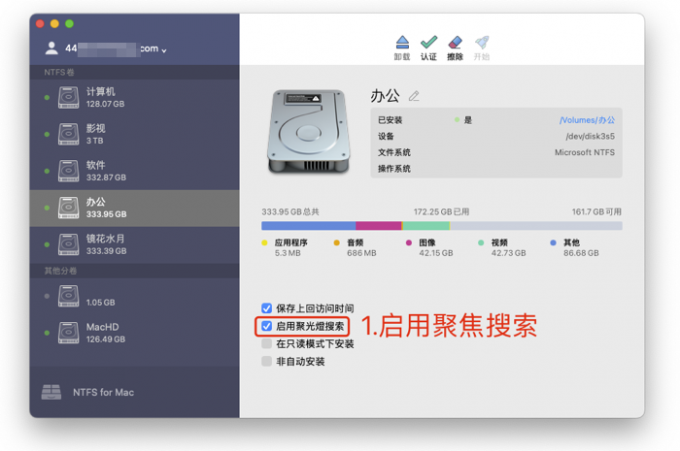Click the 影视 disk drive icon
This screenshot has height=451, width=680.
[x=69, y=134]
